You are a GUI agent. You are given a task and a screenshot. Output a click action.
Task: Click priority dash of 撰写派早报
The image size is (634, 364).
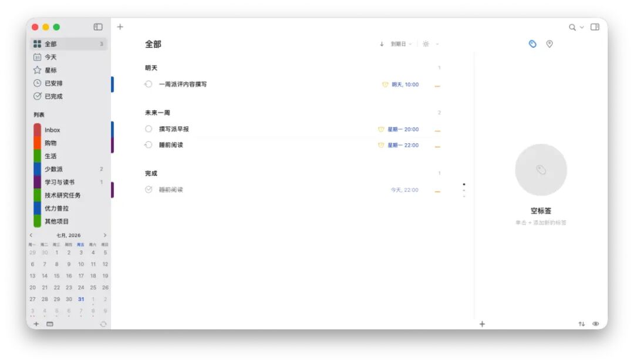point(437,131)
